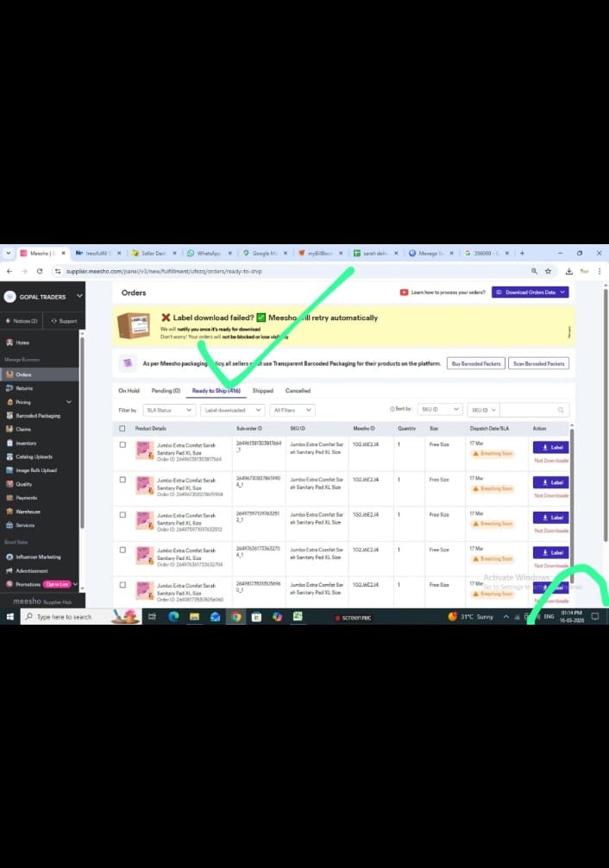Image resolution: width=609 pixels, height=868 pixels.
Task: Open Microsoft Edge from the taskbar
Action: click(x=173, y=617)
